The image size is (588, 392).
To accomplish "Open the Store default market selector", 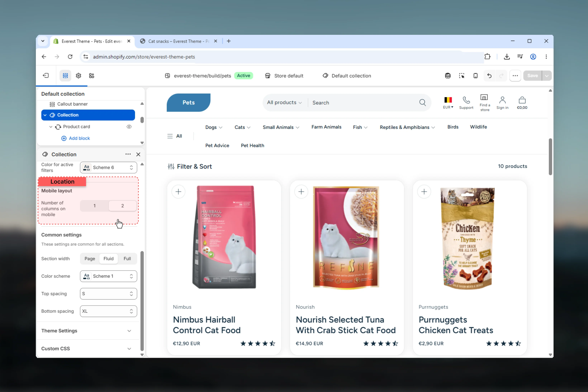I will pyautogui.click(x=284, y=76).
